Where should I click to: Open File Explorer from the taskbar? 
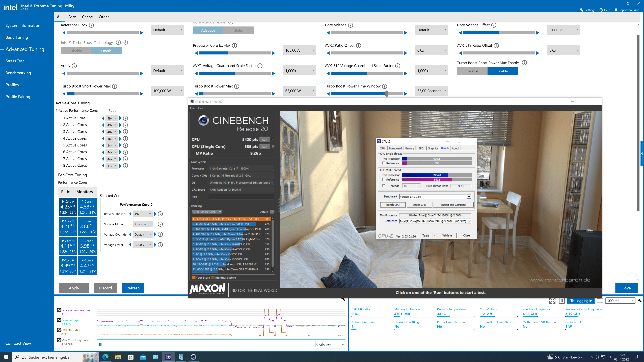(x=118, y=357)
